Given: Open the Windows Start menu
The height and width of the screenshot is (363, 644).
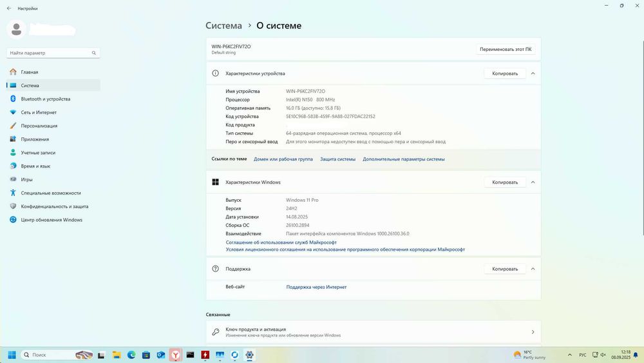Looking at the screenshot, I should pyautogui.click(x=12, y=355).
